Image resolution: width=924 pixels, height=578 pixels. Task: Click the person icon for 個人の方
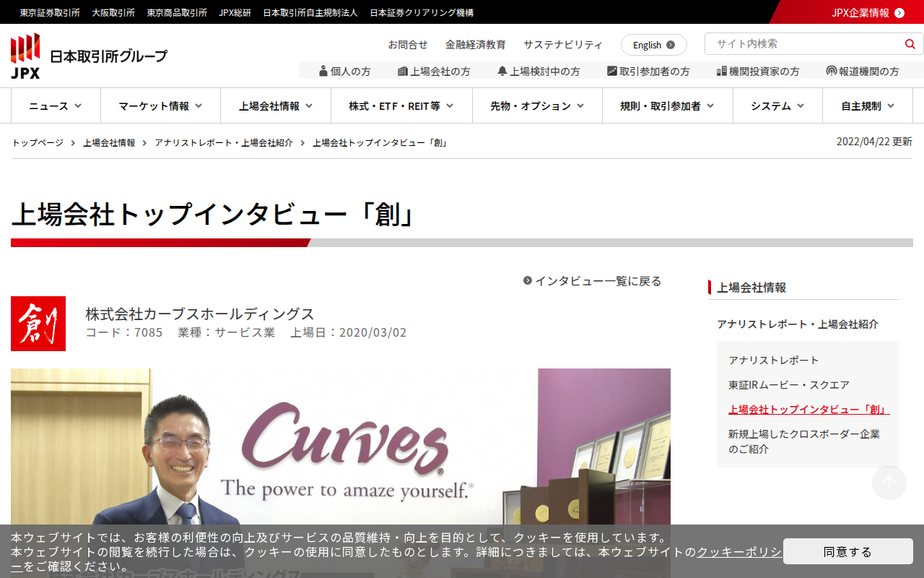pyautogui.click(x=323, y=71)
